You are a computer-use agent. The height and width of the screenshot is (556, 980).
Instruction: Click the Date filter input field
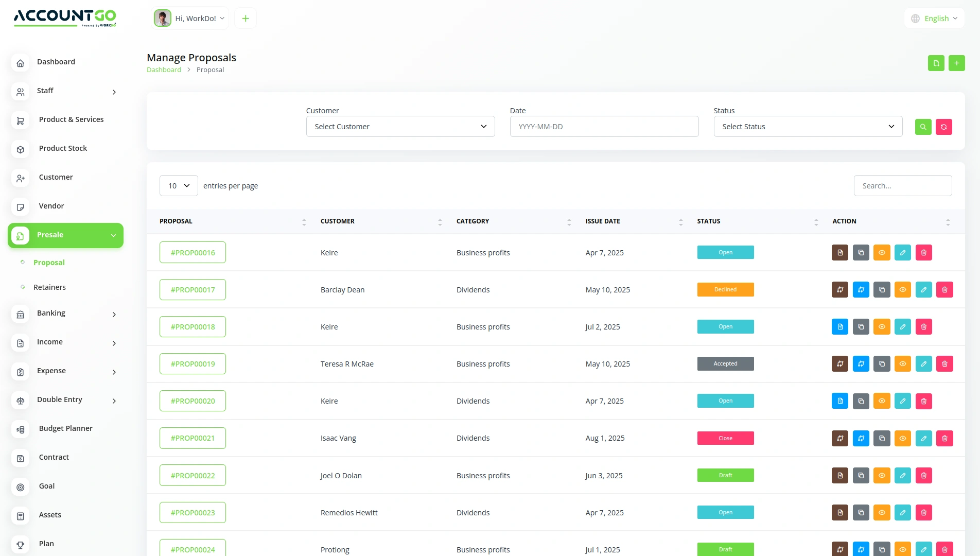pyautogui.click(x=604, y=127)
